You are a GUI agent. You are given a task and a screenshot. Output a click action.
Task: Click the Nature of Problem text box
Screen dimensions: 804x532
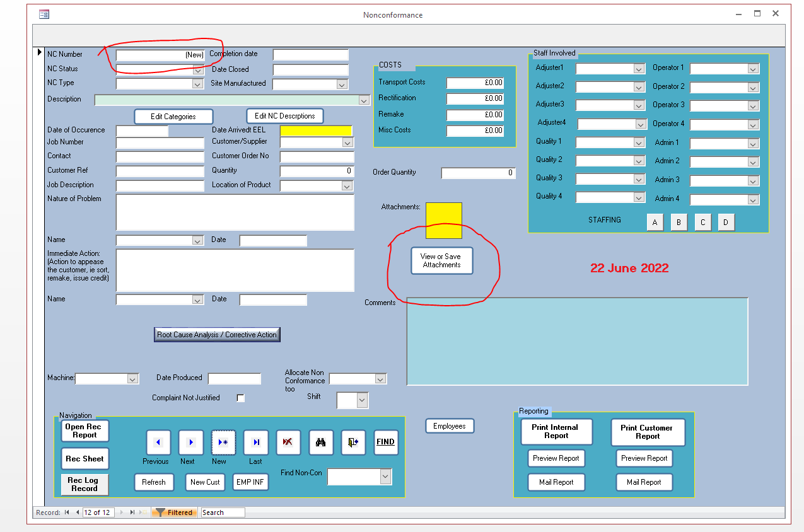click(235, 212)
